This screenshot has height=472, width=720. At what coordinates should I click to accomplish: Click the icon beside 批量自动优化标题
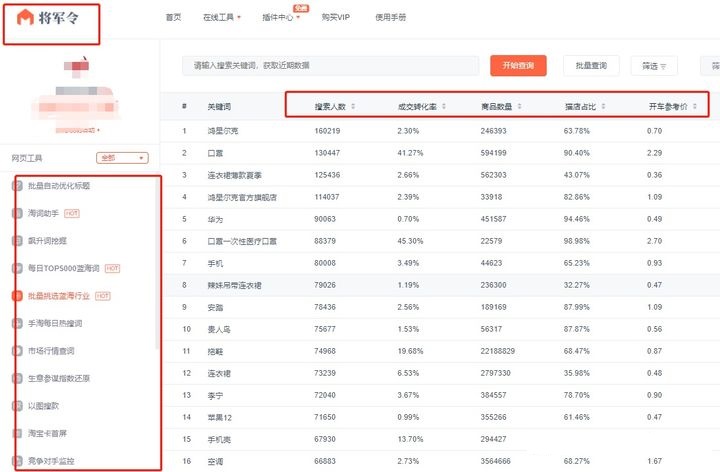18,186
